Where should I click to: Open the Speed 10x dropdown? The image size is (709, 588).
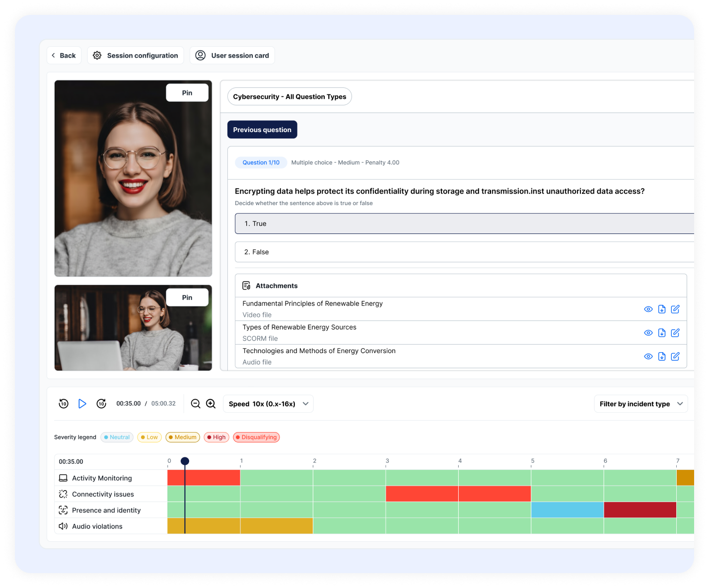pos(268,404)
